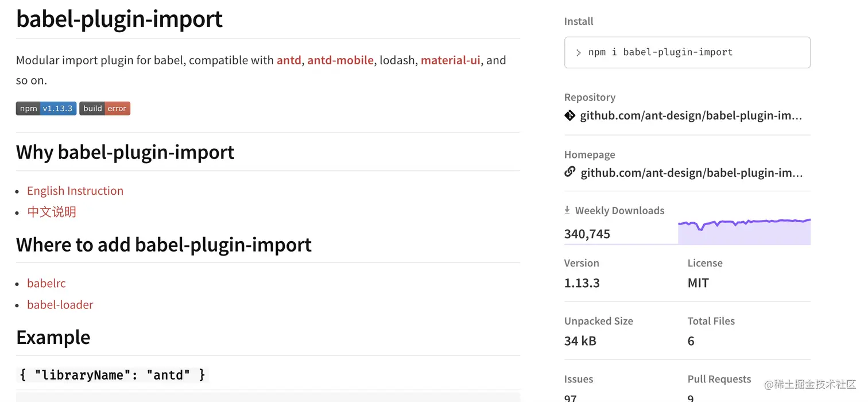Open the 中文说明 link
The width and height of the screenshot is (868, 402).
pos(52,212)
